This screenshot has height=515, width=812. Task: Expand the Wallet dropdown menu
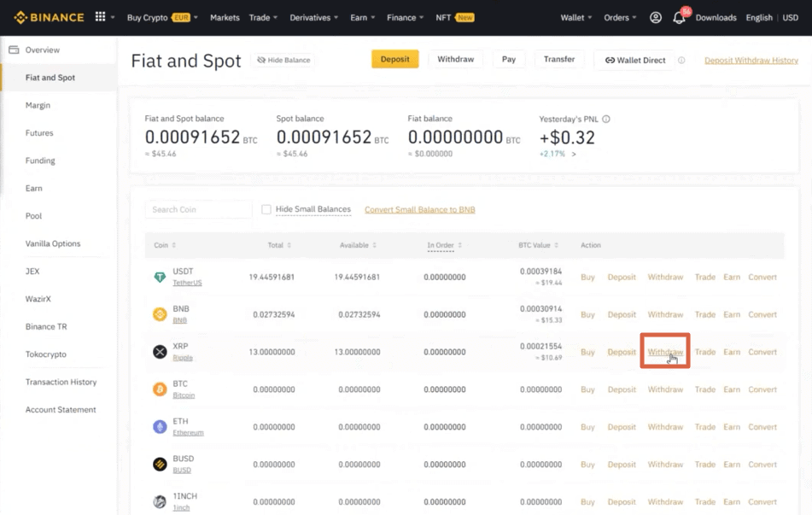(575, 18)
